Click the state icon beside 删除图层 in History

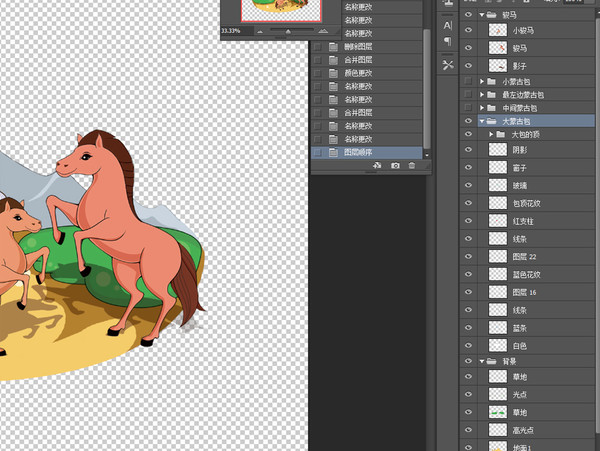(333, 47)
